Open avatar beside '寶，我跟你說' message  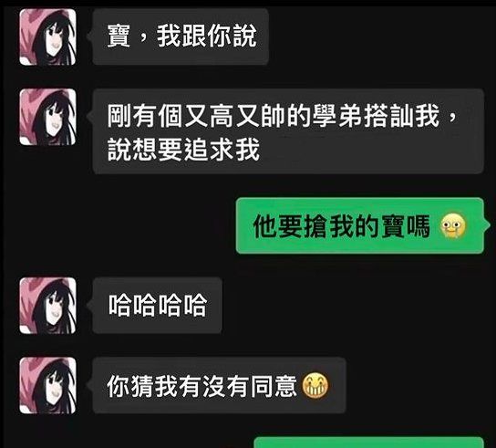[x=47, y=37]
